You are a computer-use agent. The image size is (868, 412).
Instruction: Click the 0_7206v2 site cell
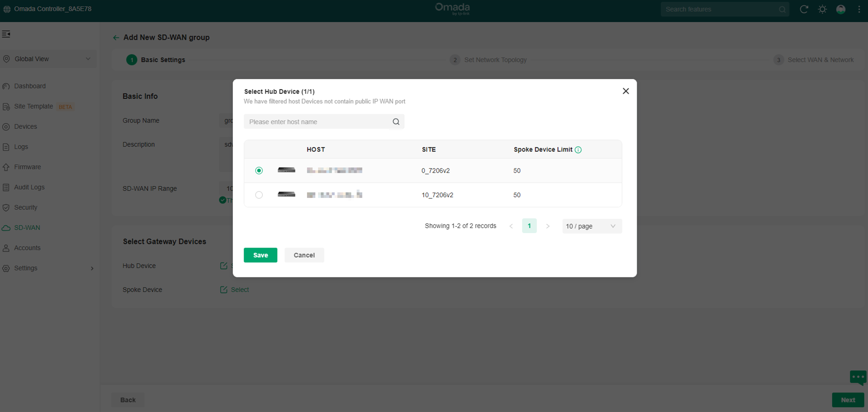tap(435, 171)
